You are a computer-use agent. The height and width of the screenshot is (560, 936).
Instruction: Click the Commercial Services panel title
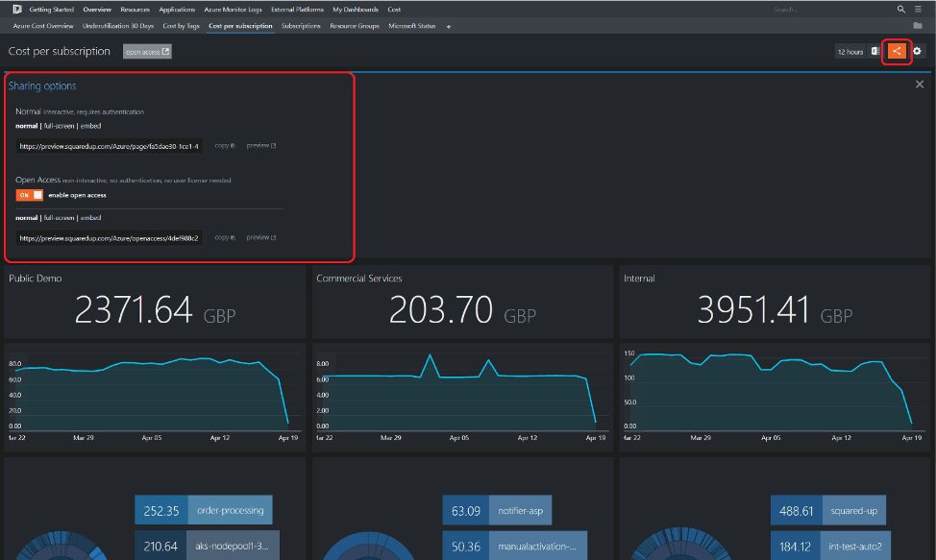point(359,279)
